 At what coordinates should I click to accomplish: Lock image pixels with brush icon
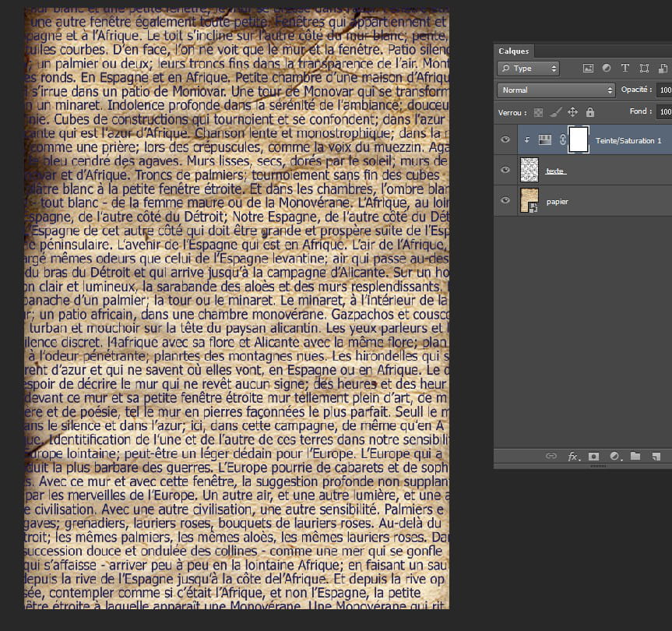[x=555, y=113]
